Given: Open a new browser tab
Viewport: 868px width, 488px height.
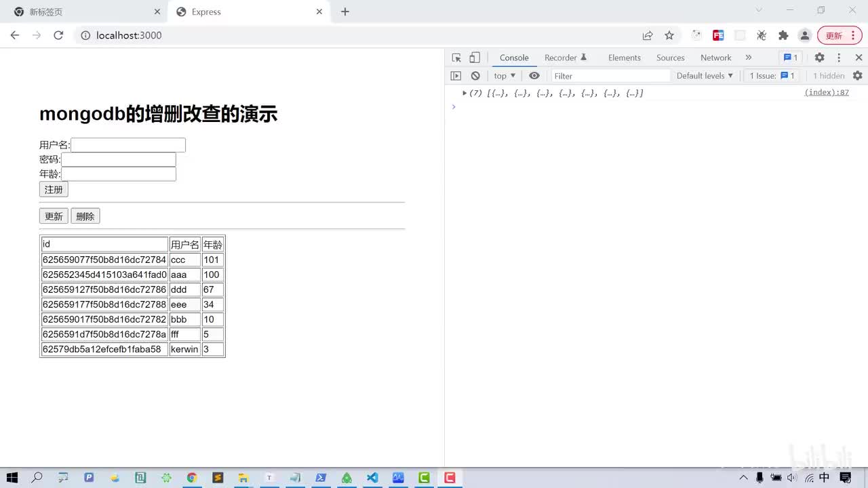Looking at the screenshot, I should pos(345,12).
